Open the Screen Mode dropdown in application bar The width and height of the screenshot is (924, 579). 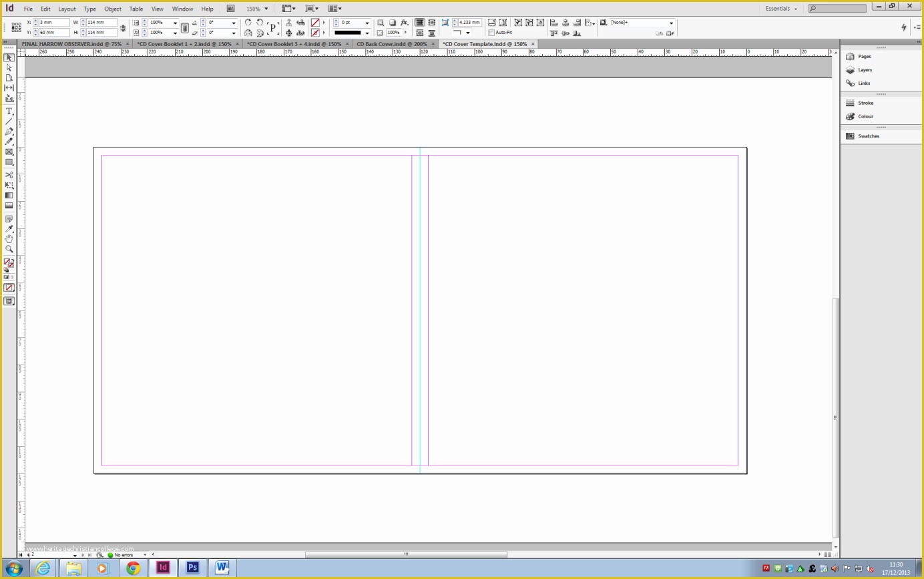[x=312, y=9]
